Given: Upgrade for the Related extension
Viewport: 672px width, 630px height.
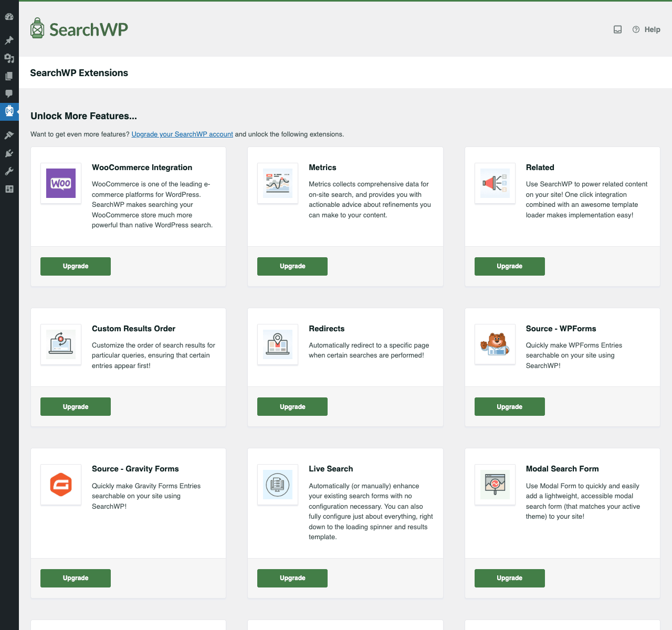Looking at the screenshot, I should coord(510,266).
